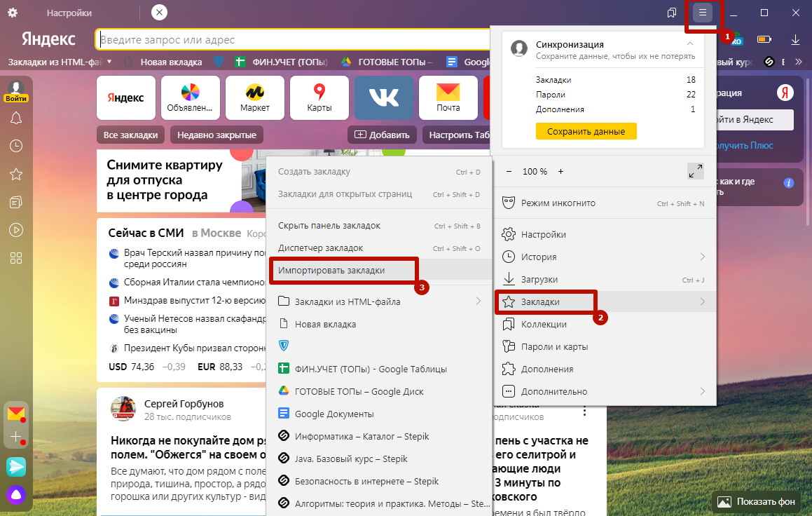Click the Сохранить данные button
Viewport: 812px width, 516px height.
point(586,131)
